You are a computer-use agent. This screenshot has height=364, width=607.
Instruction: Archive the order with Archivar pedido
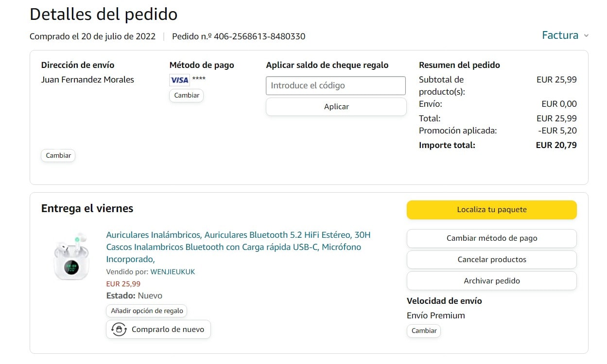tap(491, 281)
